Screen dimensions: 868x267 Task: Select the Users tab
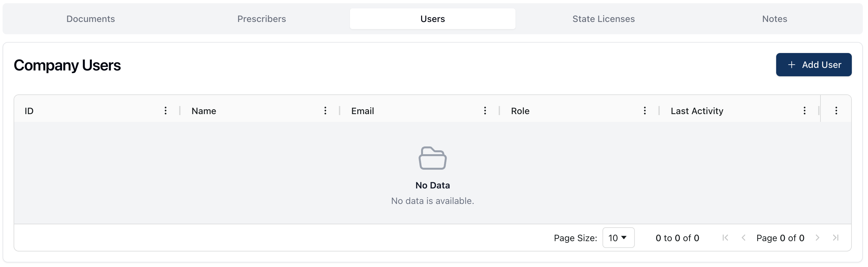coord(432,19)
